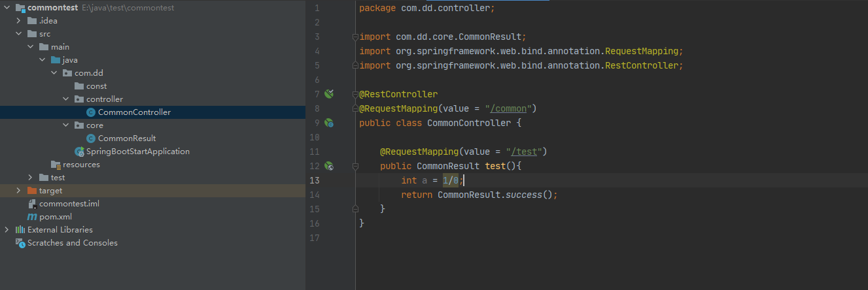
Task: Click line number 11 in gutter
Action: point(315,152)
